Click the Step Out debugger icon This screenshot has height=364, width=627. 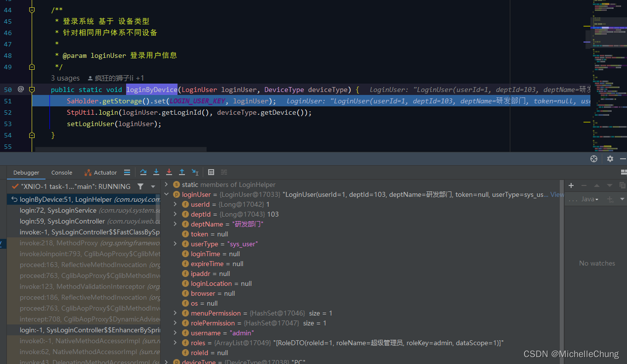tap(182, 172)
